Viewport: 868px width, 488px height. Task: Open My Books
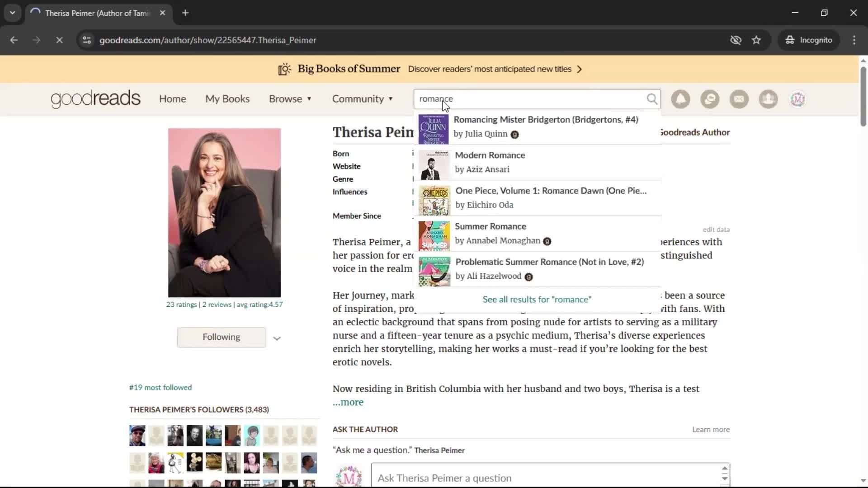point(227,99)
